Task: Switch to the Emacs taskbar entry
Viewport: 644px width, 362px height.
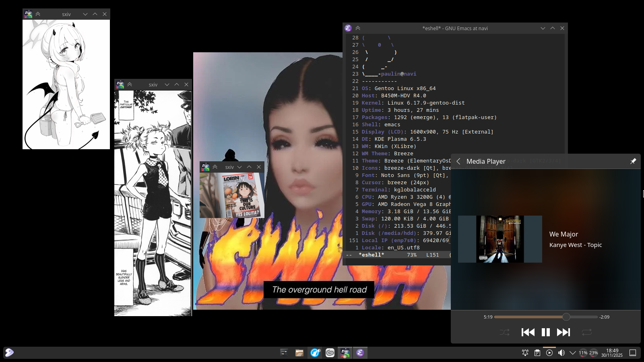Action: (x=360, y=353)
